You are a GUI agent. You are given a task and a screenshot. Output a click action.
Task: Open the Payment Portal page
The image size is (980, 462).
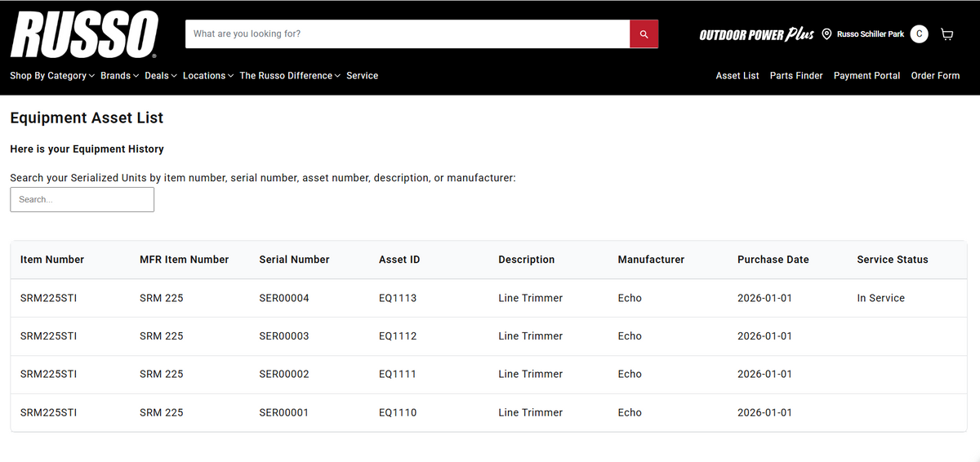tap(866, 76)
